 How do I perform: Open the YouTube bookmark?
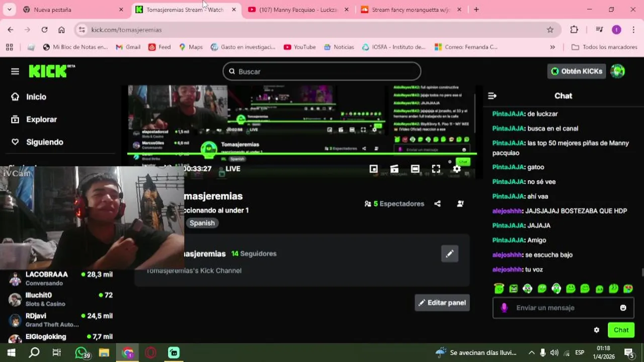pos(300,47)
